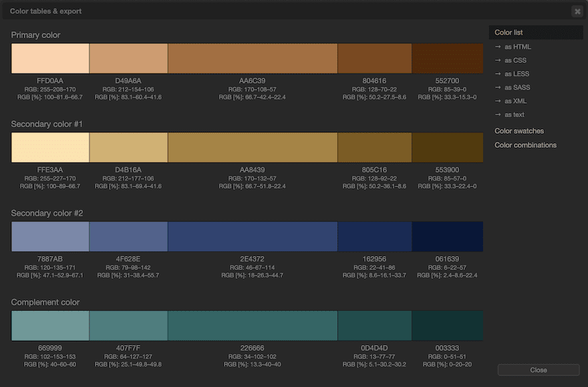Select the 7887AB light blue swatch

coord(50,237)
